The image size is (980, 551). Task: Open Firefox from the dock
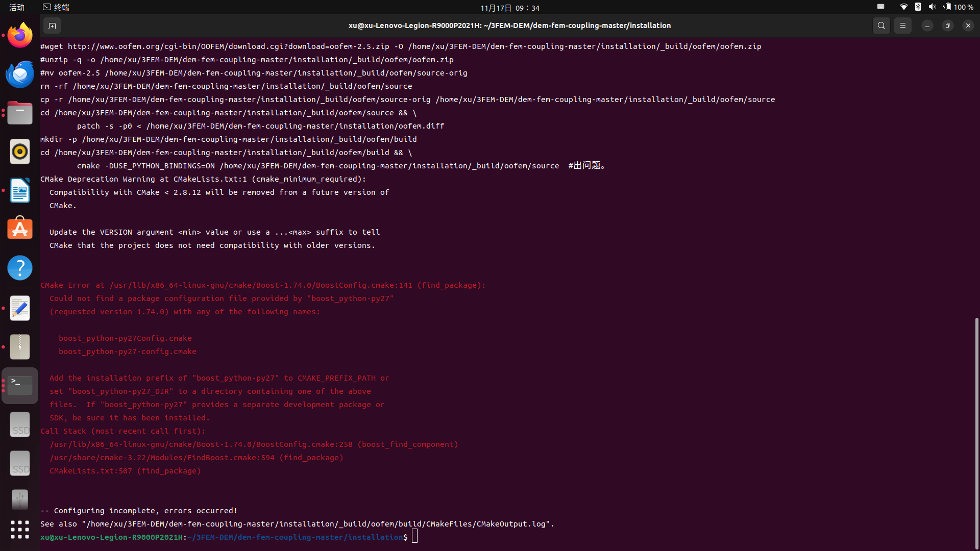(x=19, y=35)
